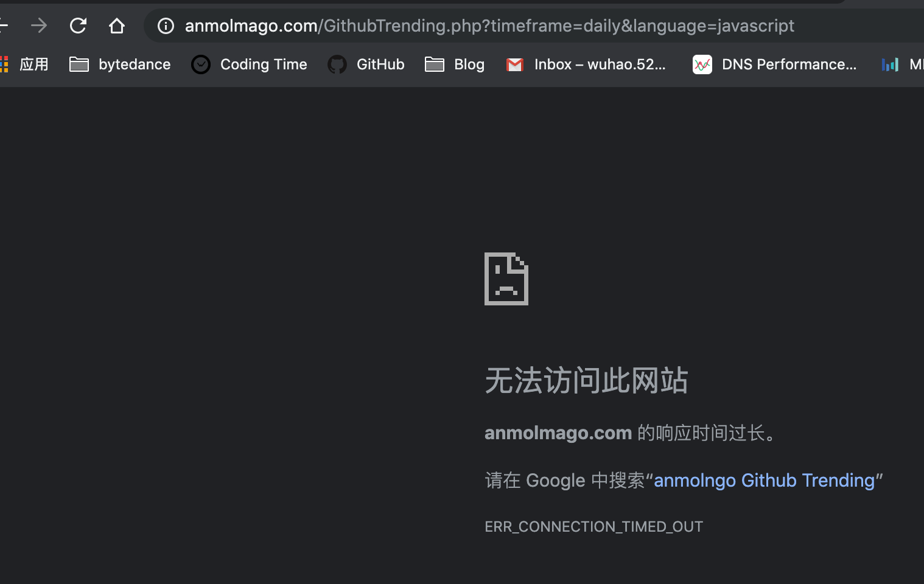The height and width of the screenshot is (584, 924).
Task: Click the browser forward arrow
Action: click(x=39, y=26)
